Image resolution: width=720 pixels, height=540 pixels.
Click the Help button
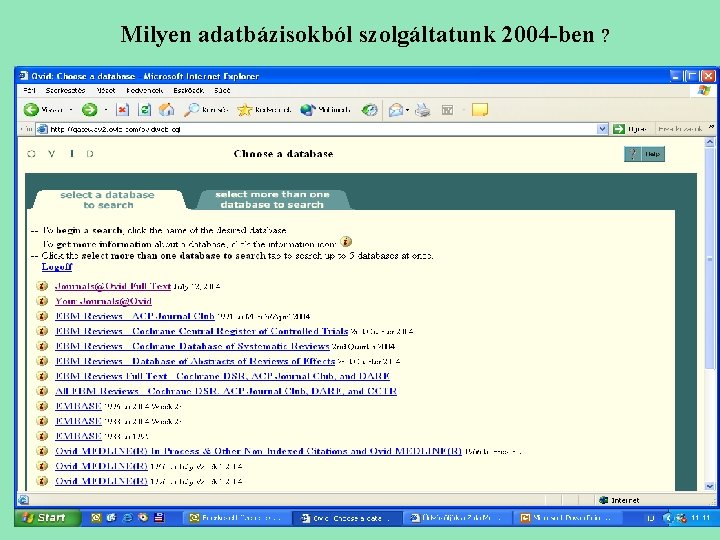pyautogui.click(x=644, y=154)
